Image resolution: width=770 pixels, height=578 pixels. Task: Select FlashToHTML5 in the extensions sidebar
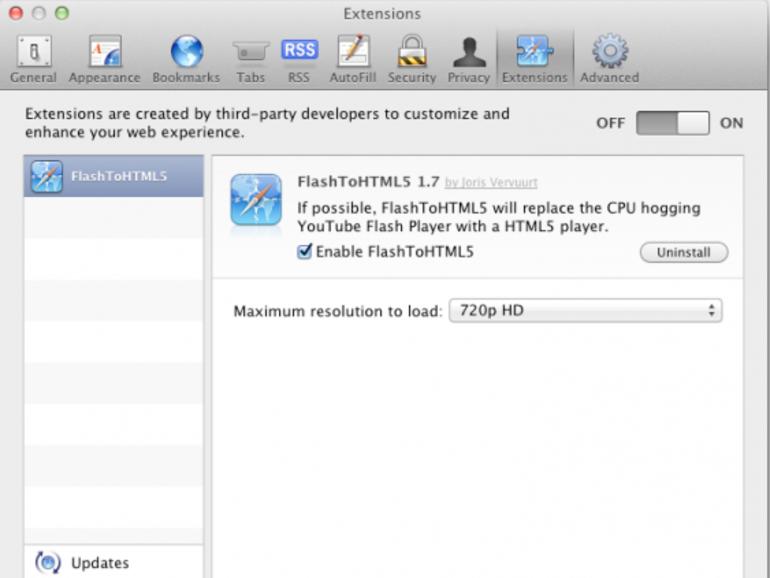tap(113, 176)
